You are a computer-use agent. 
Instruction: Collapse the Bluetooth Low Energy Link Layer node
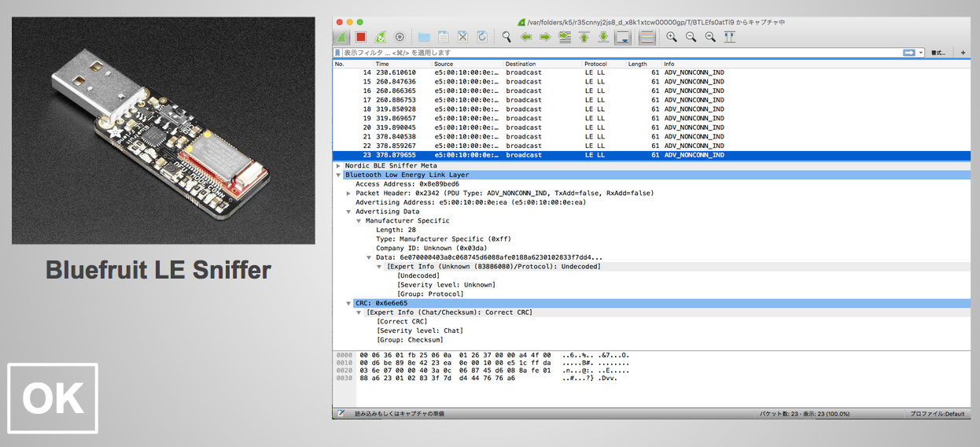point(338,175)
